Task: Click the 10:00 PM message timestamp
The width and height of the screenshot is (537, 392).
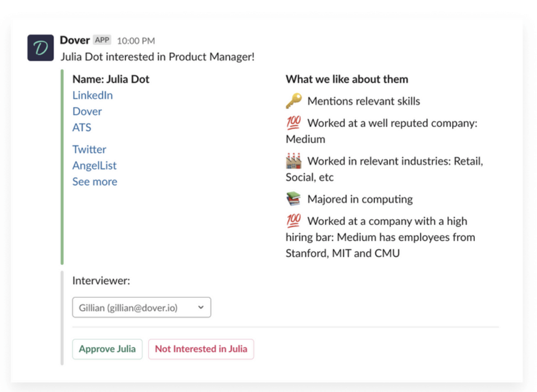Action: [136, 41]
